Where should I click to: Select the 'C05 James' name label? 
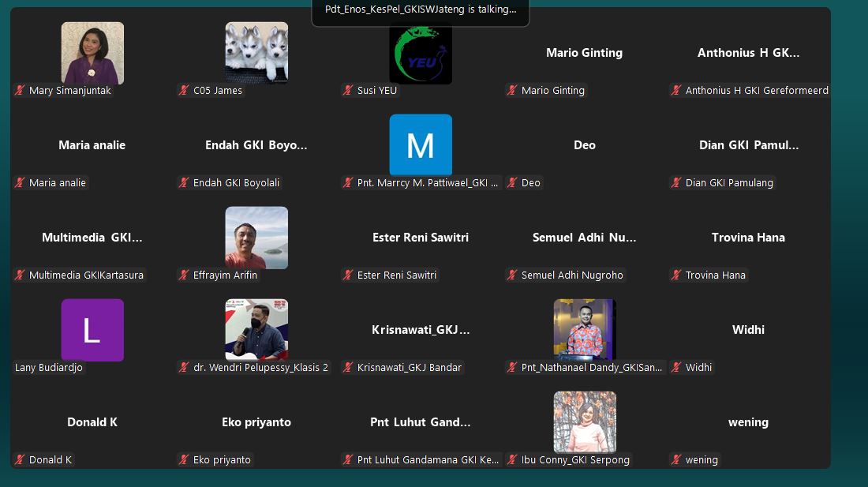(x=218, y=90)
